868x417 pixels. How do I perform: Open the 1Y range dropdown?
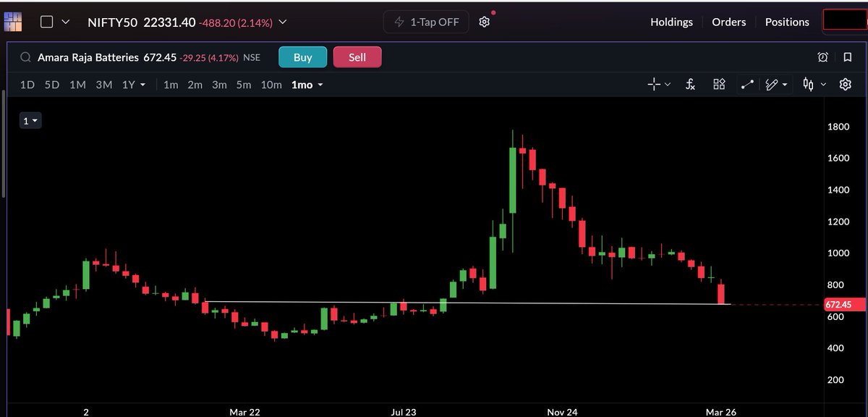133,85
